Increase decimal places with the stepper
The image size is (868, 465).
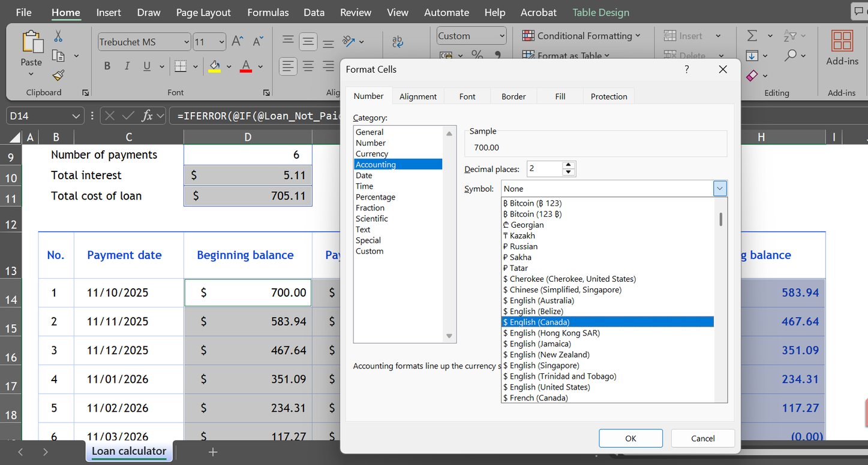(567, 165)
